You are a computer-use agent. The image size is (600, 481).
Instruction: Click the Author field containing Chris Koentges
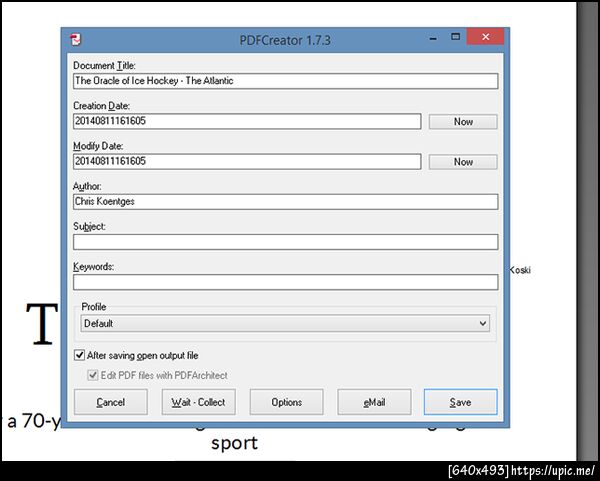[x=285, y=202]
